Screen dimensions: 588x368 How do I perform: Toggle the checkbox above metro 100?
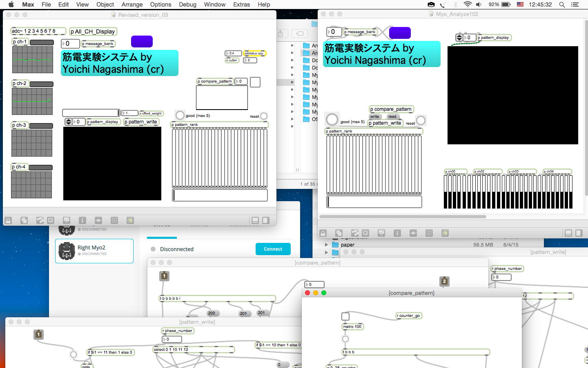coord(345,316)
